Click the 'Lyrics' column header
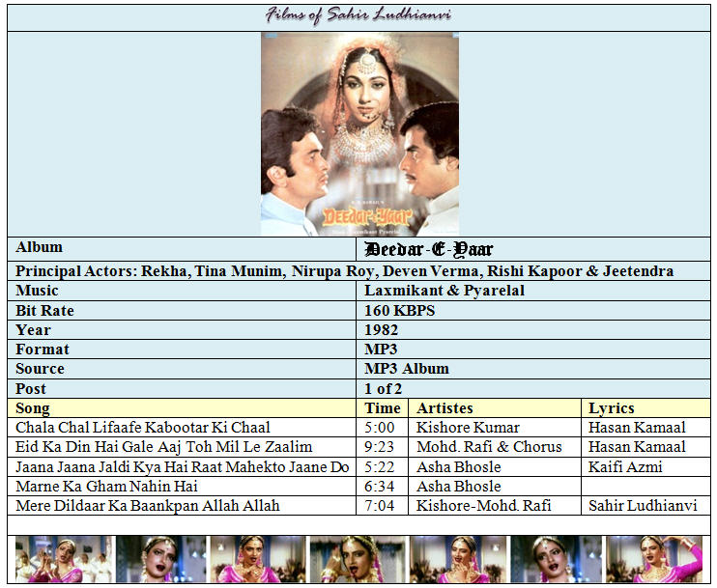 click(x=645, y=408)
